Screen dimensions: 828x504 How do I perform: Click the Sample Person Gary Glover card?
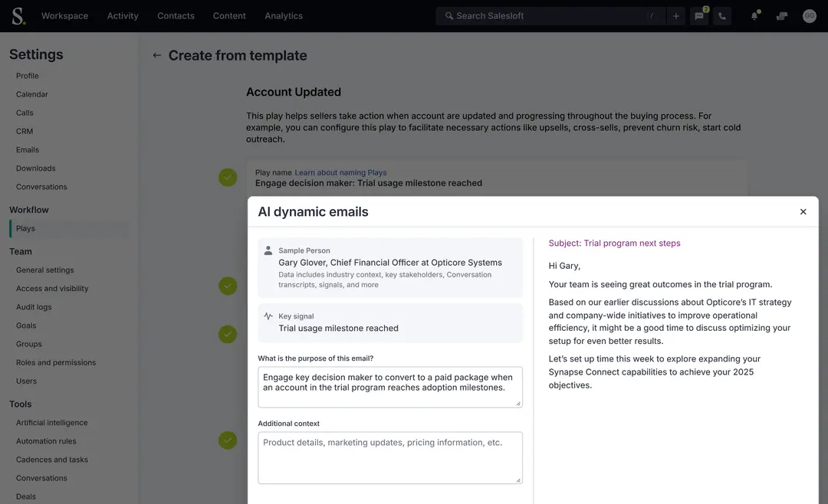tap(390, 267)
